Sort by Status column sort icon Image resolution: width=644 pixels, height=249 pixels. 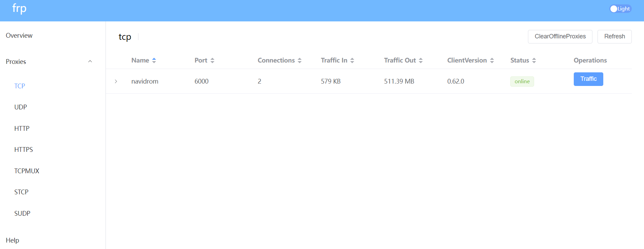click(x=534, y=60)
